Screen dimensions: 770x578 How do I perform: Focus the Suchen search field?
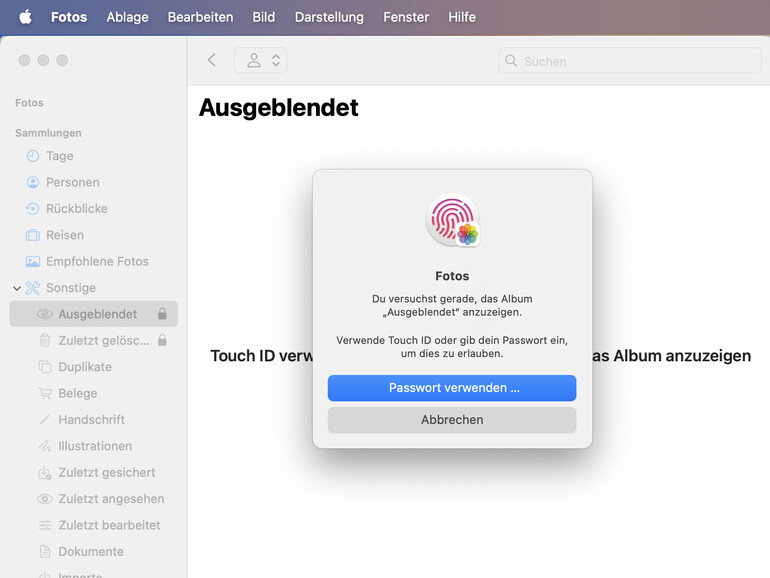click(630, 61)
